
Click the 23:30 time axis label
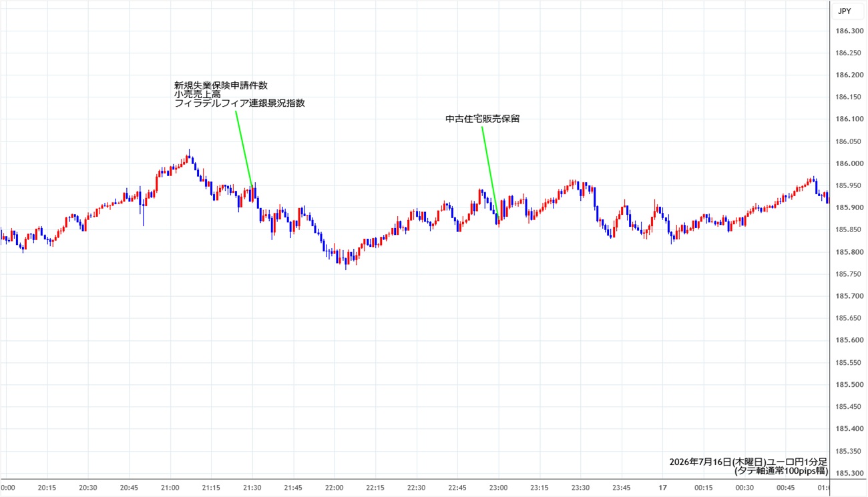click(582, 488)
